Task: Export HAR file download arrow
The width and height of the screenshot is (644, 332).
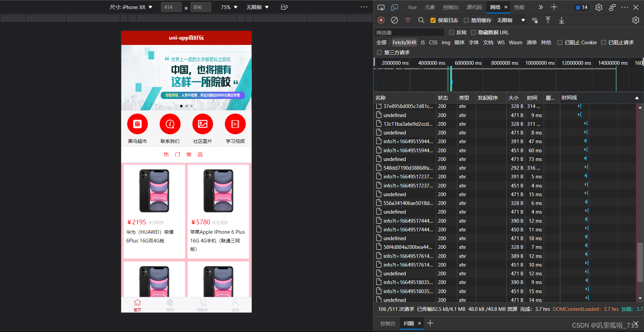Action: pos(561,20)
